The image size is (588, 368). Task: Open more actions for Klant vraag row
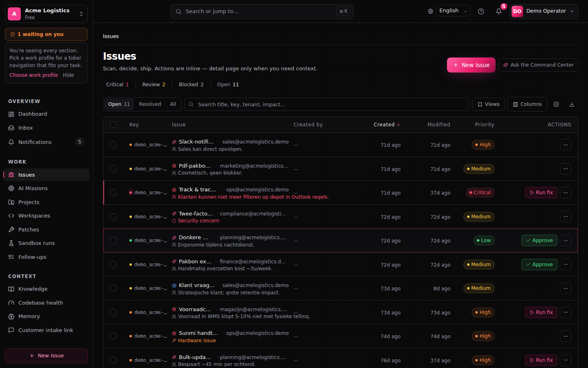click(x=566, y=288)
